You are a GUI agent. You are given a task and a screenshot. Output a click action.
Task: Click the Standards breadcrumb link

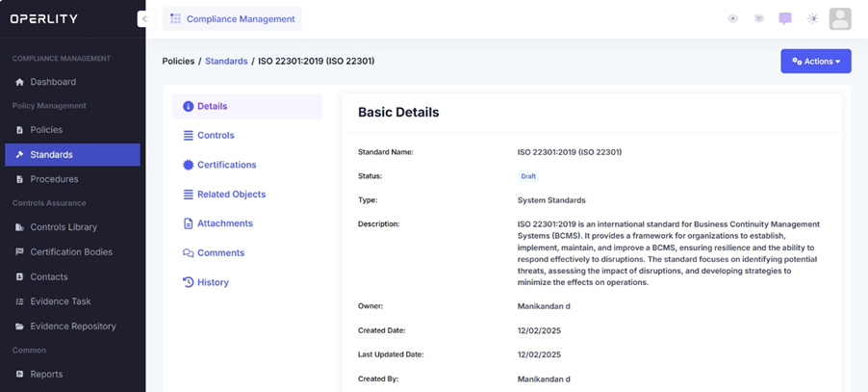[x=226, y=62]
